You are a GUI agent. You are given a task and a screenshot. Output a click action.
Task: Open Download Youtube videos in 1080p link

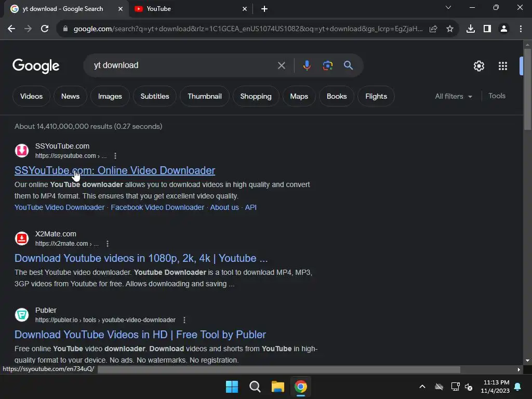pos(141,258)
